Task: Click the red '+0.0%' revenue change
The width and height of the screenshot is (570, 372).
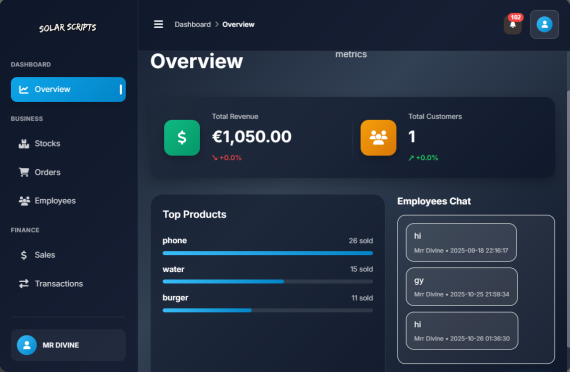Action: 230,158
